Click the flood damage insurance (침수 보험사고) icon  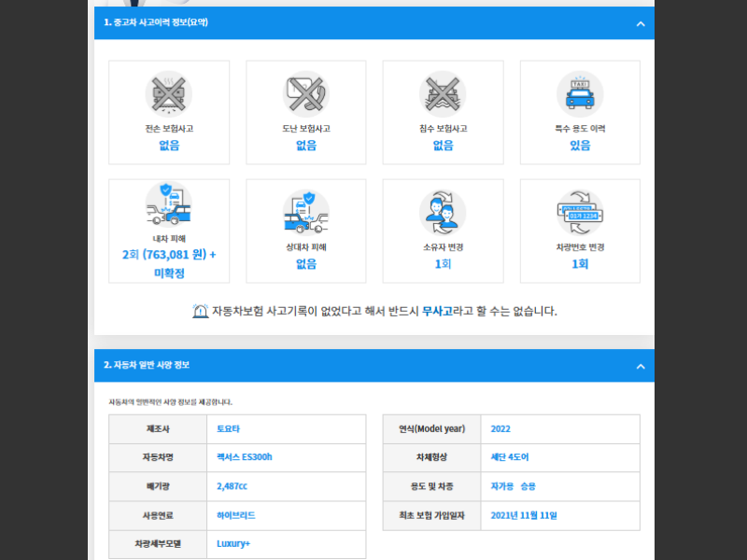coord(442,93)
